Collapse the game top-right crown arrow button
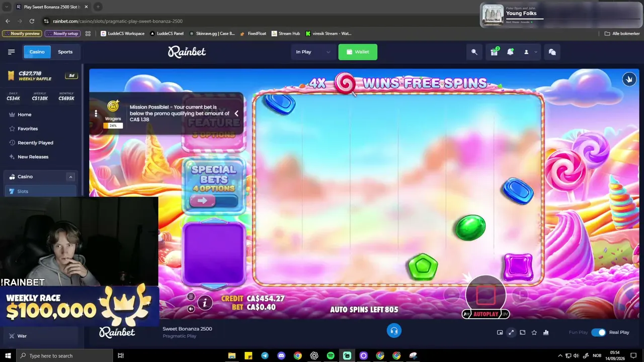Viewport: 644px width, 362px height. pos(629,79)
